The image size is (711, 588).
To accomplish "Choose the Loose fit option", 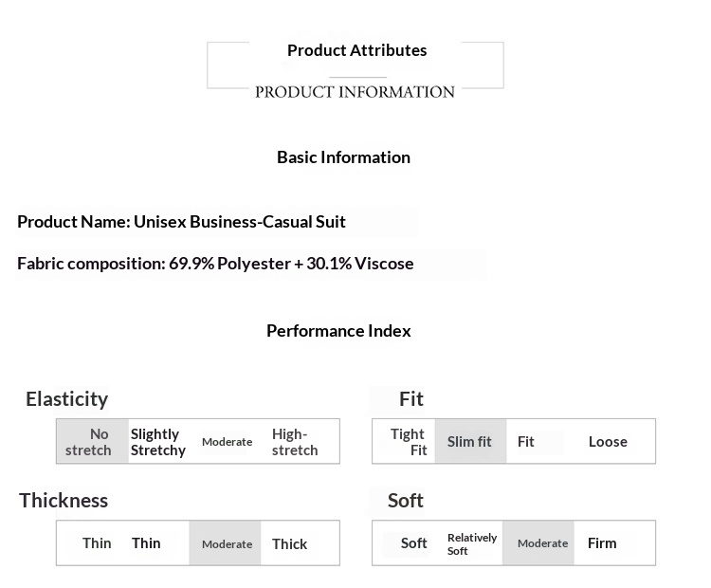I will coord(608,442).
